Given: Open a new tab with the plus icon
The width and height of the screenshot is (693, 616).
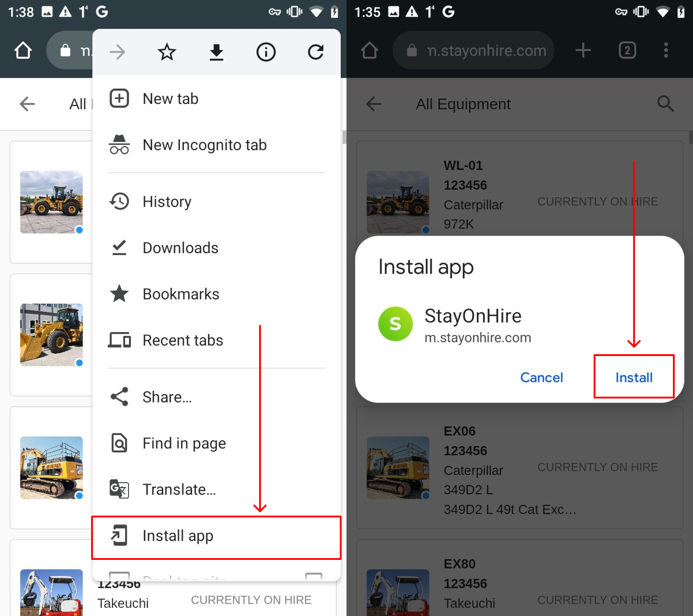Looking at the screenshot, I should click(583, 50).
